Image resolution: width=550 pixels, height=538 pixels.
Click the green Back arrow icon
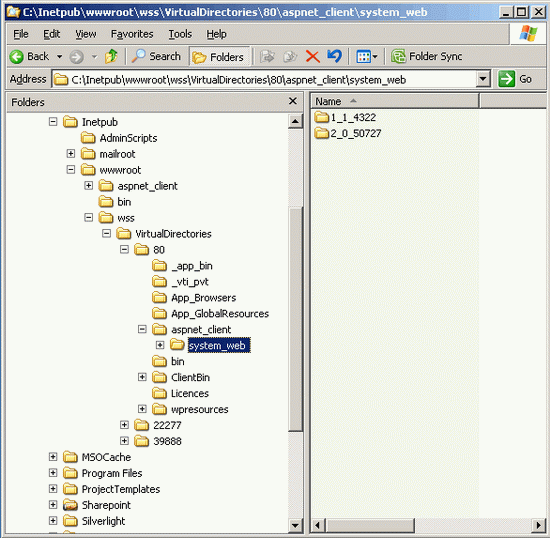point(16,56)
